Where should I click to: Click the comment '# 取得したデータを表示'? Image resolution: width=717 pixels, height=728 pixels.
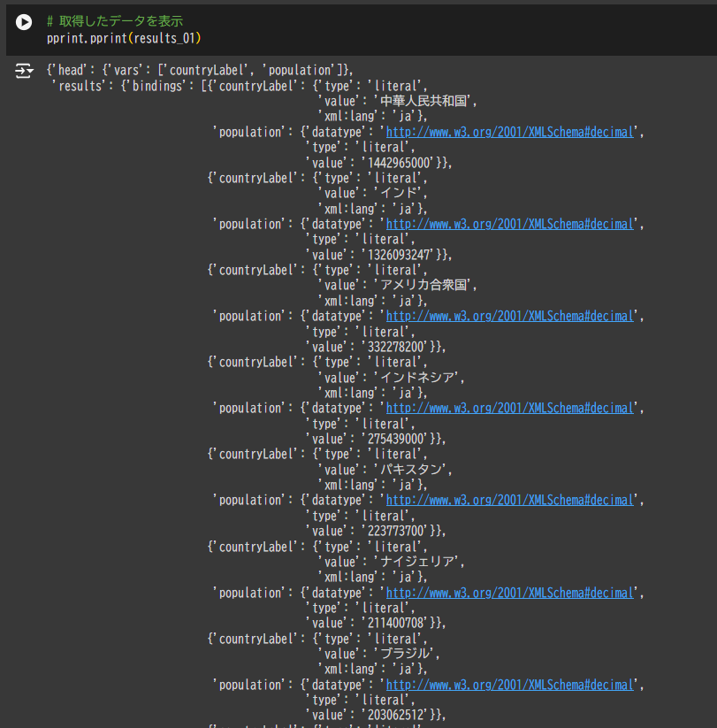point(115,21)
